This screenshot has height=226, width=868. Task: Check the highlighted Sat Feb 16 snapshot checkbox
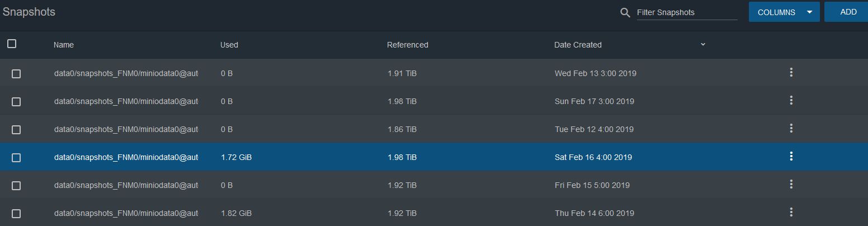[x=16, y=158]
